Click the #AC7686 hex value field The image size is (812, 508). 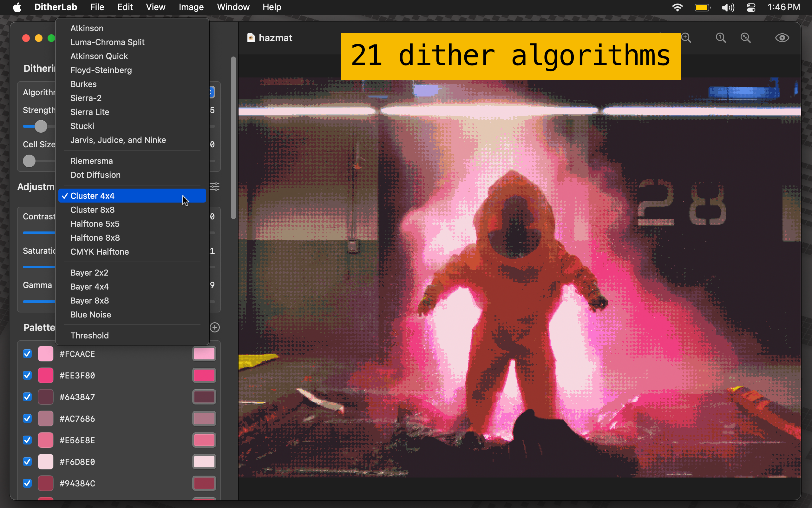77,419
